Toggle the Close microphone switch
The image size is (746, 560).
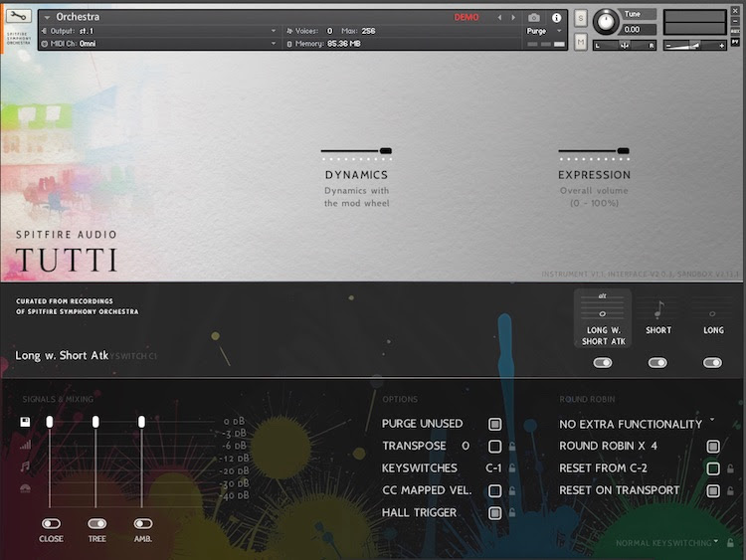(x=51, y=523)
